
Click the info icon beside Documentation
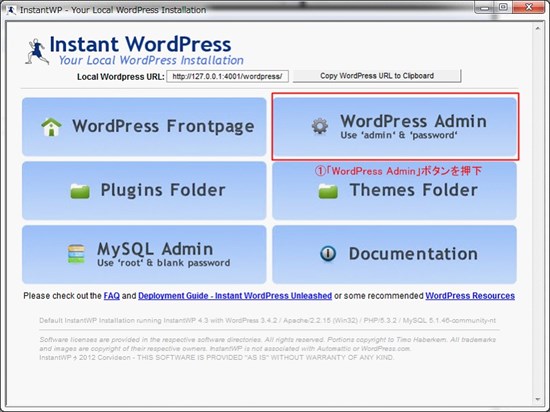click(328, 254)
